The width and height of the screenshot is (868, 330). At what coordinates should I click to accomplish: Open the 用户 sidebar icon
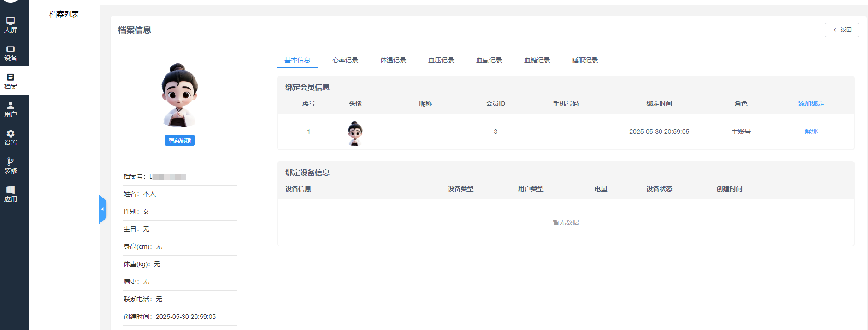(x=11, y=109)
